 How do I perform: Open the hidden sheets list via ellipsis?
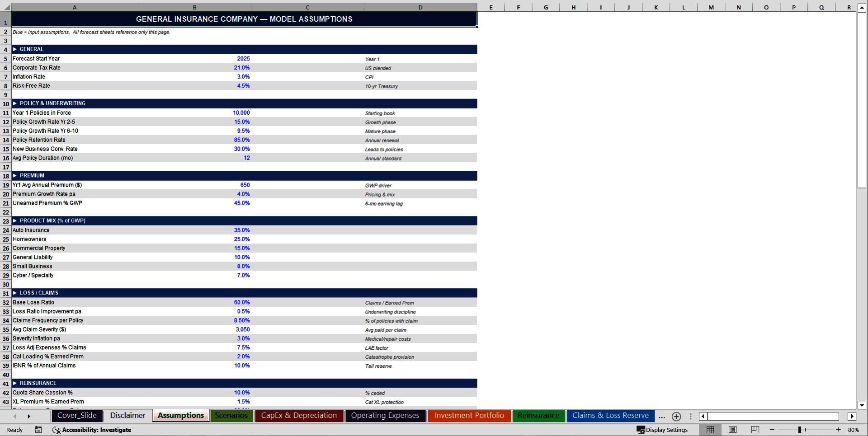661,416
